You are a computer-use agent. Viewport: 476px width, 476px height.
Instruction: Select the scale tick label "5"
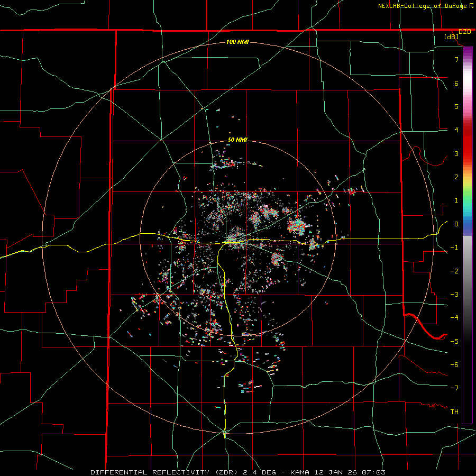tap(456, 106)
